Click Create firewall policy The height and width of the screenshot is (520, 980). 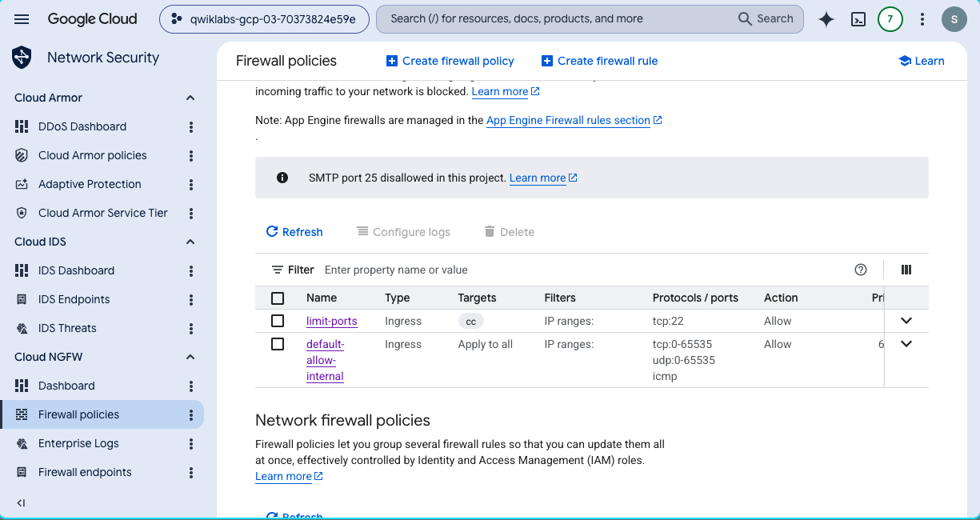(450, 61)
